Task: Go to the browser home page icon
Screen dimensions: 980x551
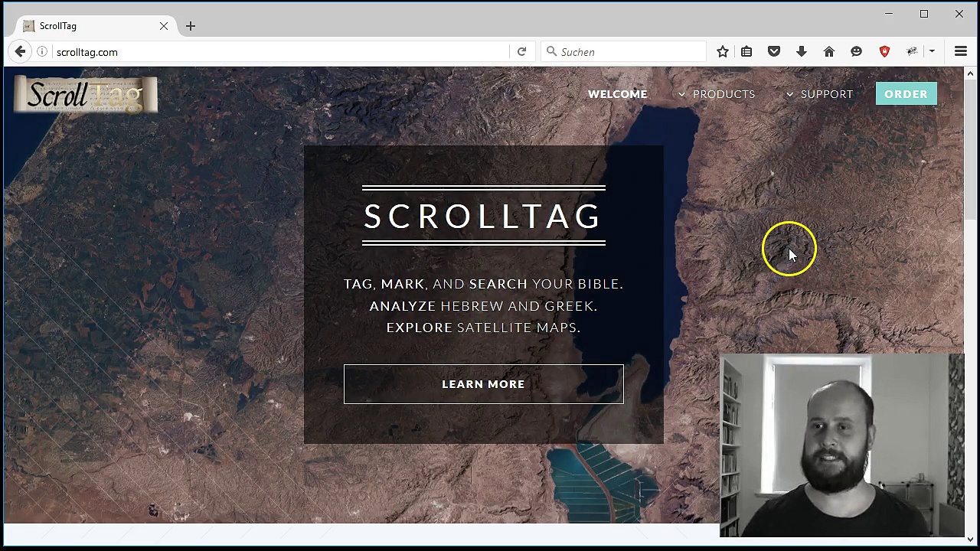Action: coord(828,52)
